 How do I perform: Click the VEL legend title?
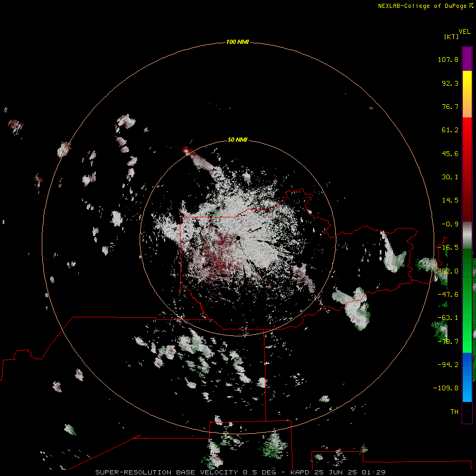[465, 32]
